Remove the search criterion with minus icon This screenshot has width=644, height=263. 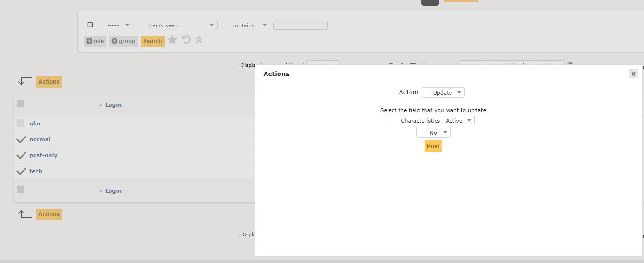click(x=90, y=25)
